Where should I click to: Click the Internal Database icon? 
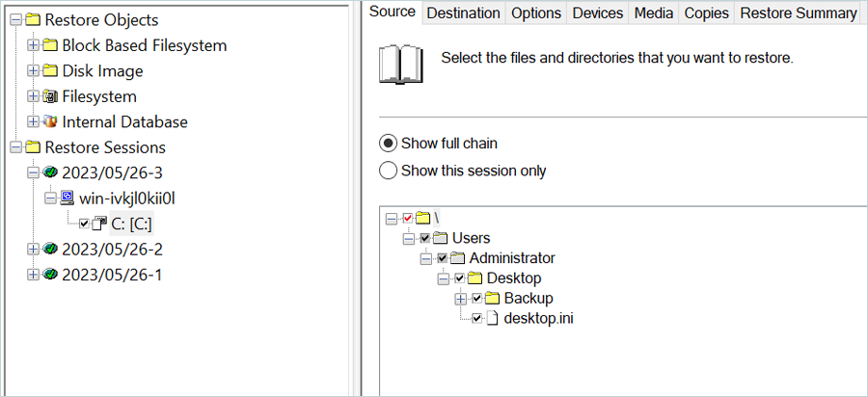(50, 122)
